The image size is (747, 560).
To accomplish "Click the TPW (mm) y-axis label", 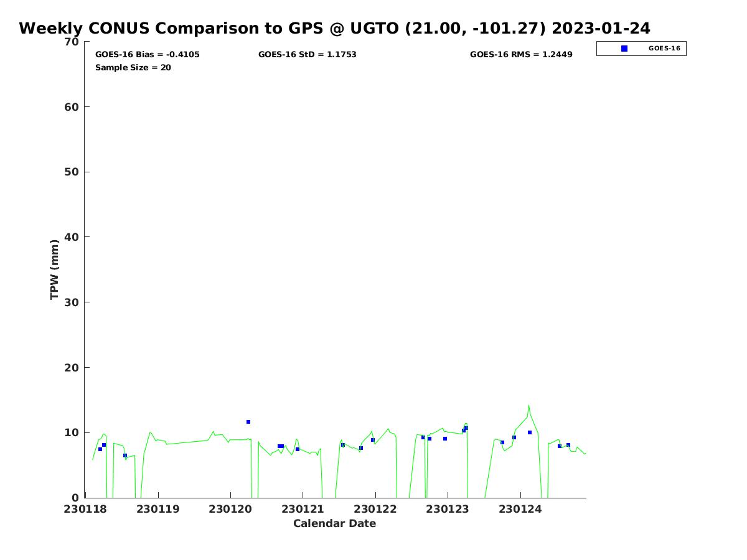I will (55, 269).
